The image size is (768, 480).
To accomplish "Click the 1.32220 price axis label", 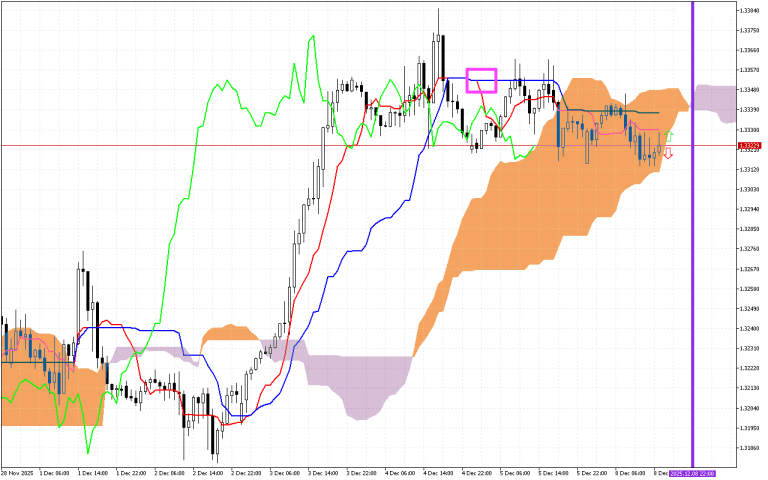I will tap(749, 368).
